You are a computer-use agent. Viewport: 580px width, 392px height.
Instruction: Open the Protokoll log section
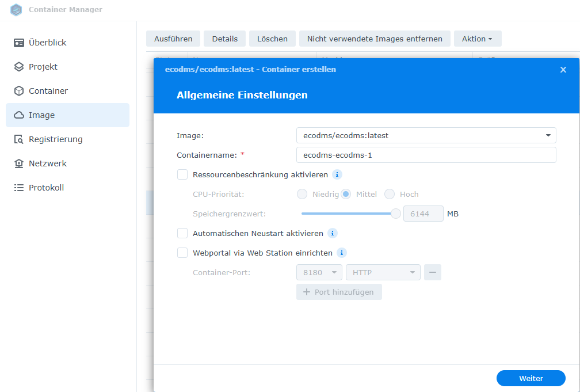coord(46,188)
